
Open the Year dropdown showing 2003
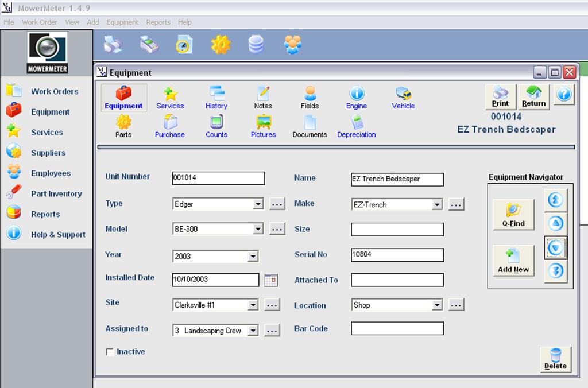(253, 257)
